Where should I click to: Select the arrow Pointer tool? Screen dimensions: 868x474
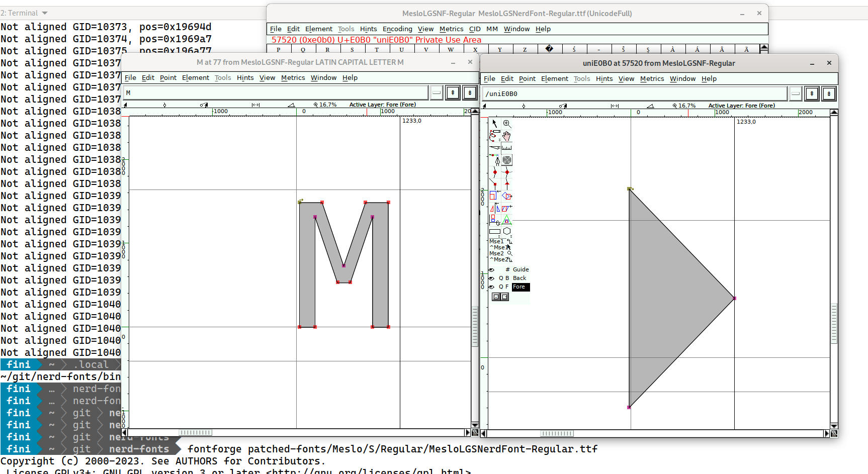pos(494,123)
